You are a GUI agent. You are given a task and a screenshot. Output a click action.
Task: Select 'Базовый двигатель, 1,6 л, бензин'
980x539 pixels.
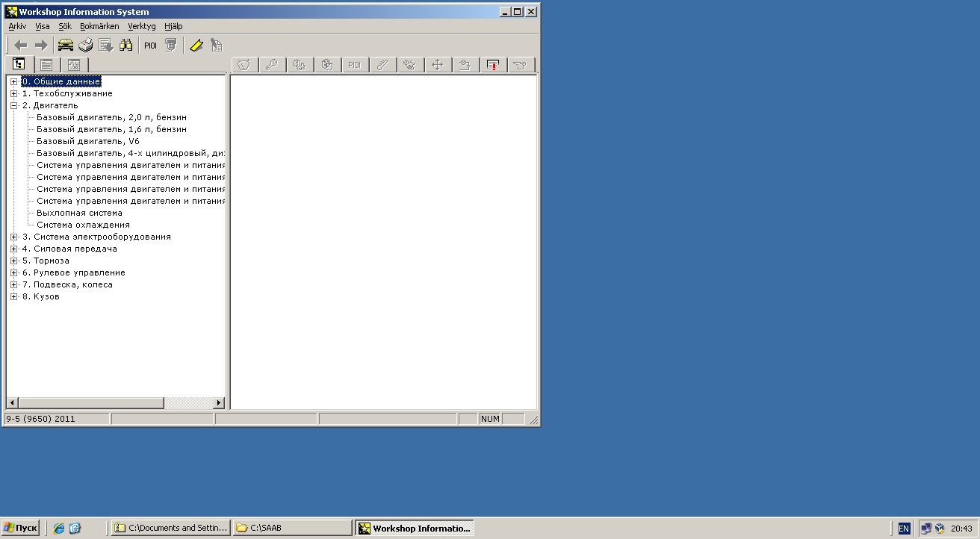[x=111, y=129]
